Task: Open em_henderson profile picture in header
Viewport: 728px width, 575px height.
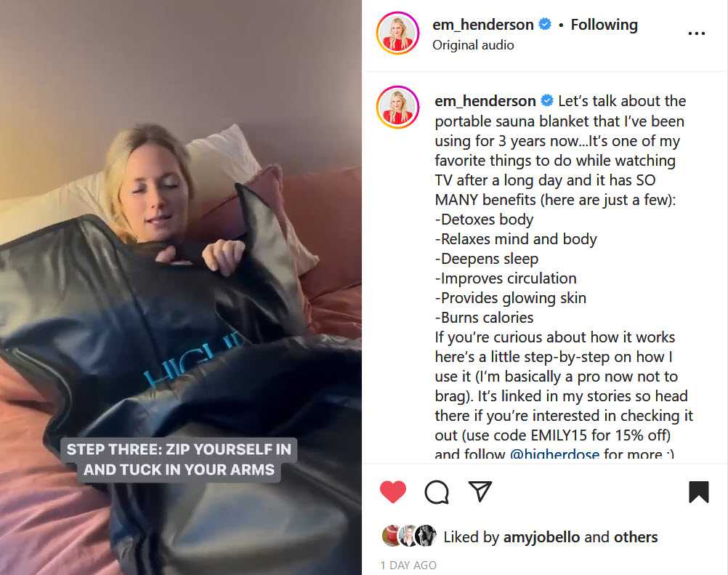Action: (x=397, y=33)
